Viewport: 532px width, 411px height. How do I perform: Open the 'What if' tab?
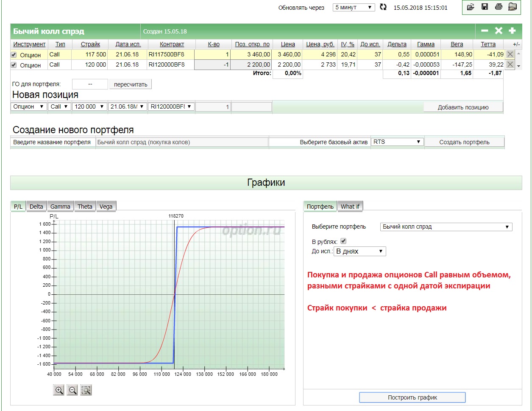[350, 207]
